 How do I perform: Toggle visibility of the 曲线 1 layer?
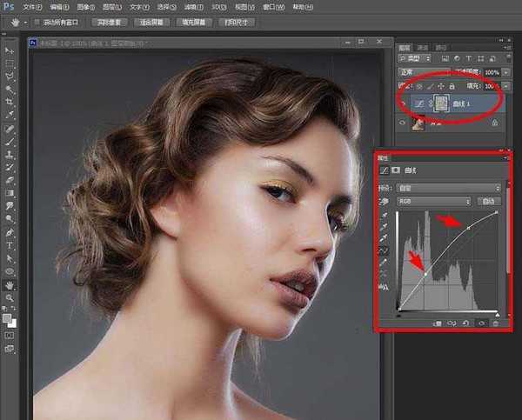pyautogui.click(x=403, y=103)
